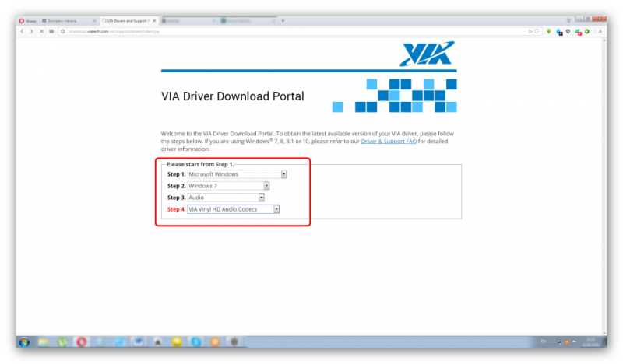Open the tab list menu icon
The image size is (623, 364).
coord(568,20)
